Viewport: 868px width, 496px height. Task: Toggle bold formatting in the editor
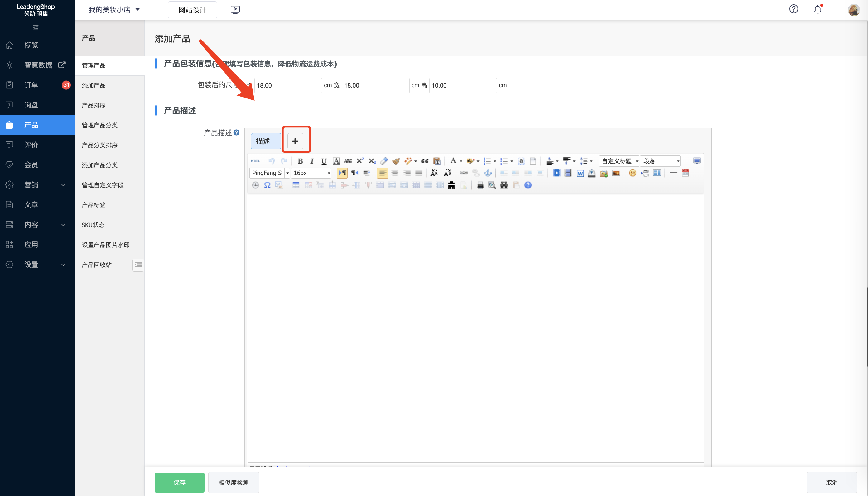300,161
